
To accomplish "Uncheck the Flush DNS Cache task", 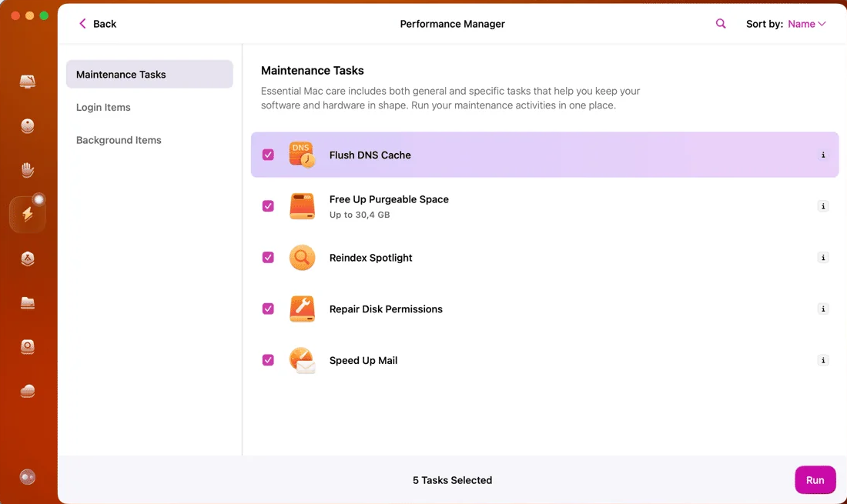I will (x=268, y=154).
